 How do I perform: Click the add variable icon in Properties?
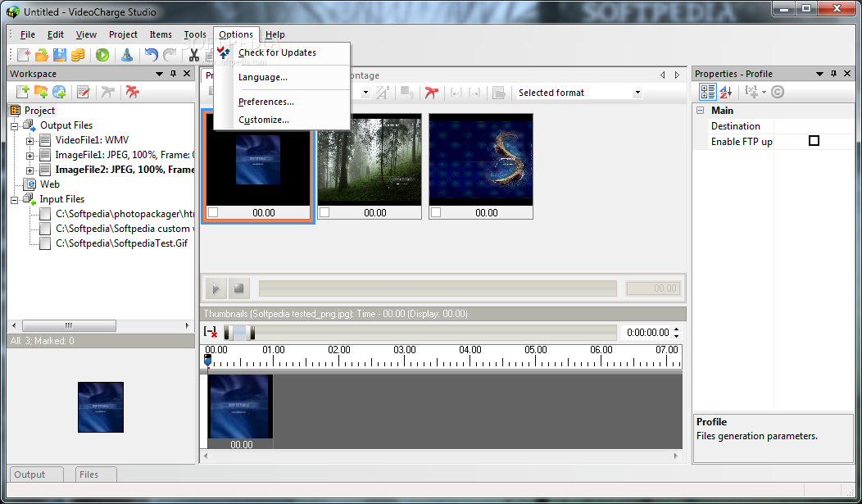751,92
